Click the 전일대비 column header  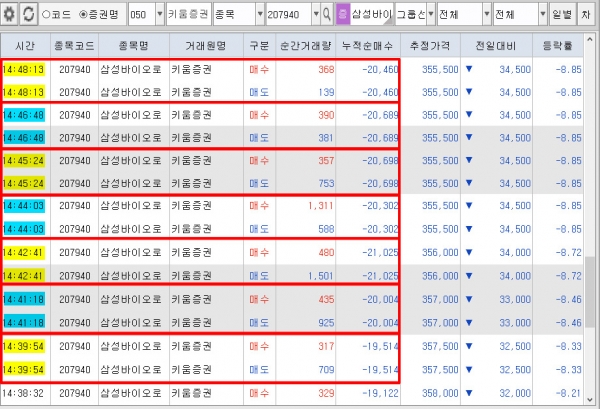tap(496, 46)
